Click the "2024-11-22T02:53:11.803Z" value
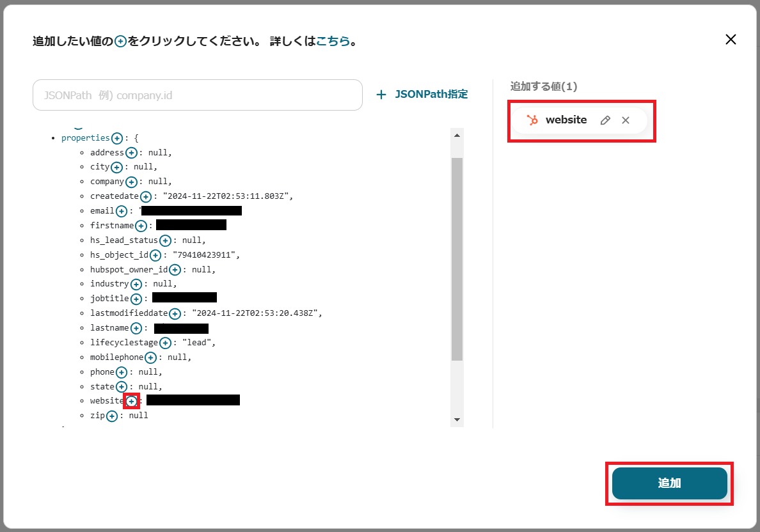Screen dimensions: 760x532 [225, 196]
